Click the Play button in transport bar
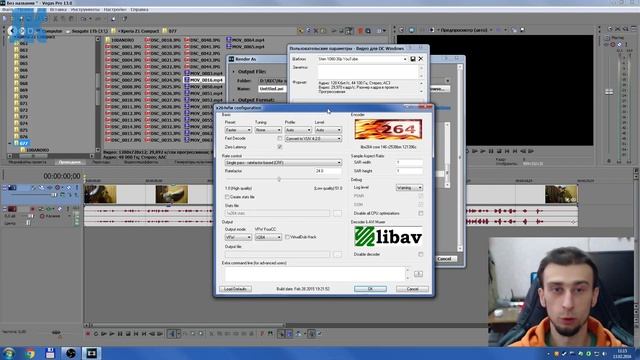The width and height of the screenshot is (640, 360). pos(112,333)
